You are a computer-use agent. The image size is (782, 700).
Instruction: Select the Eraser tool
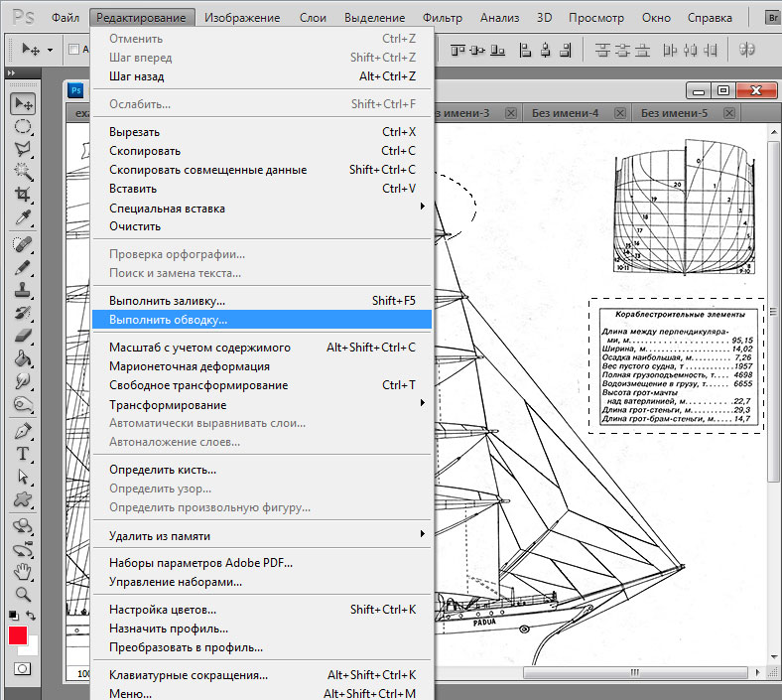[x=22, y=336]
